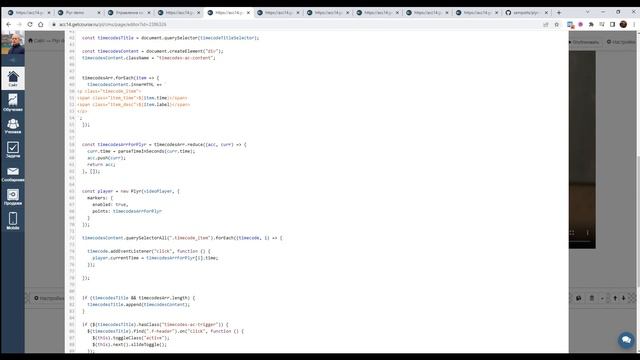This screenshot has width=640, height=360.
Task: Click the video three-dot options control
Action: (x=588, y=233)
